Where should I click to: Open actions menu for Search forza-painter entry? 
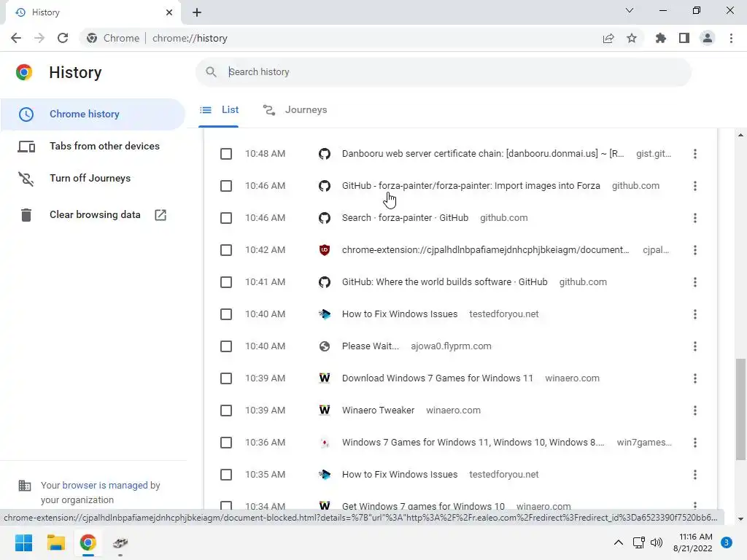(695, 218)
